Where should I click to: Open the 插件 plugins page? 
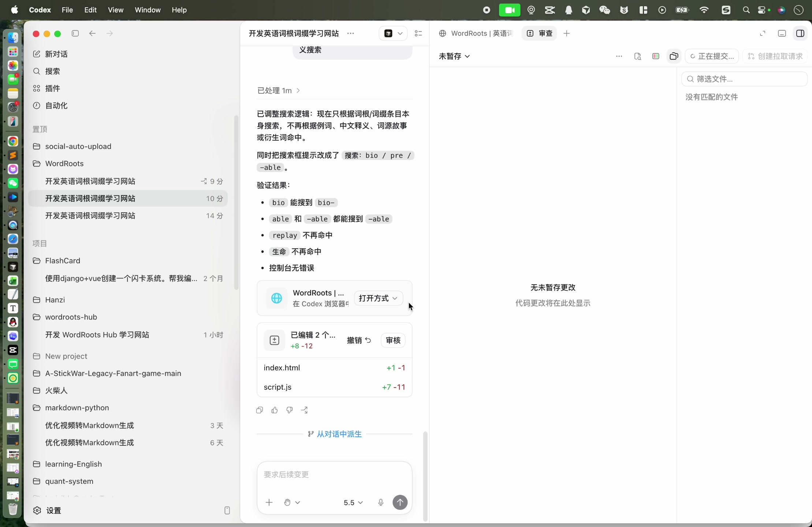46,89
